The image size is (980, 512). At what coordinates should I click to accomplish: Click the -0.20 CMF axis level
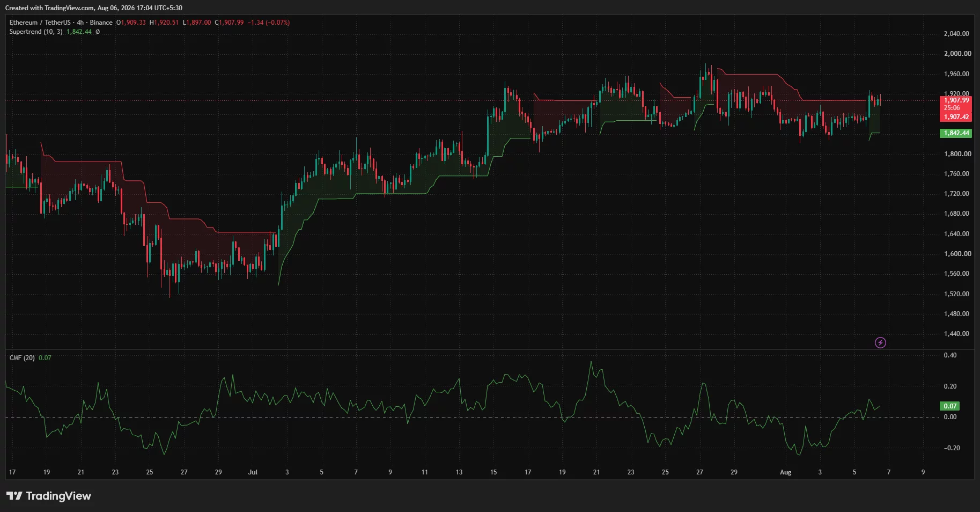click(x=952, y=448)
